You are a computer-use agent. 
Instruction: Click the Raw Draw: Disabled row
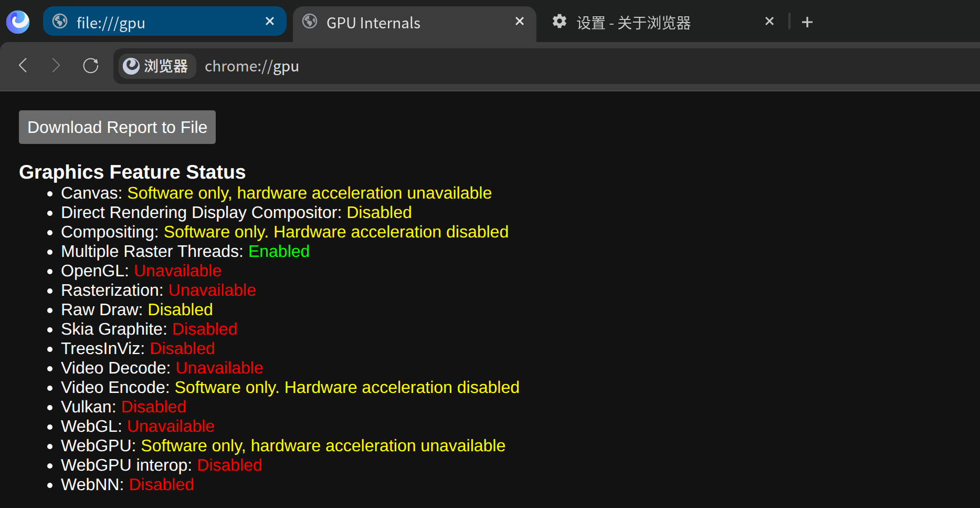click(x=137, y=309)
